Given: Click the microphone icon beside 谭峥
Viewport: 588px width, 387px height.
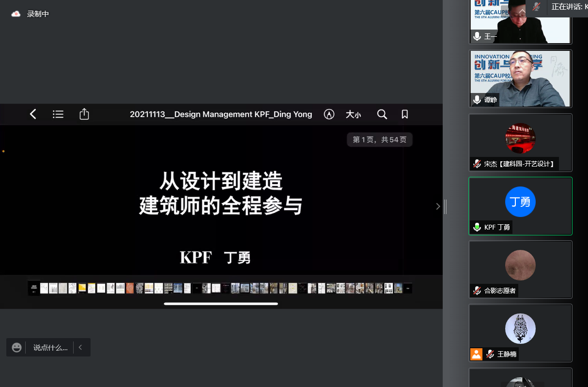Looking at the screenshot, I should coord(477,100).
